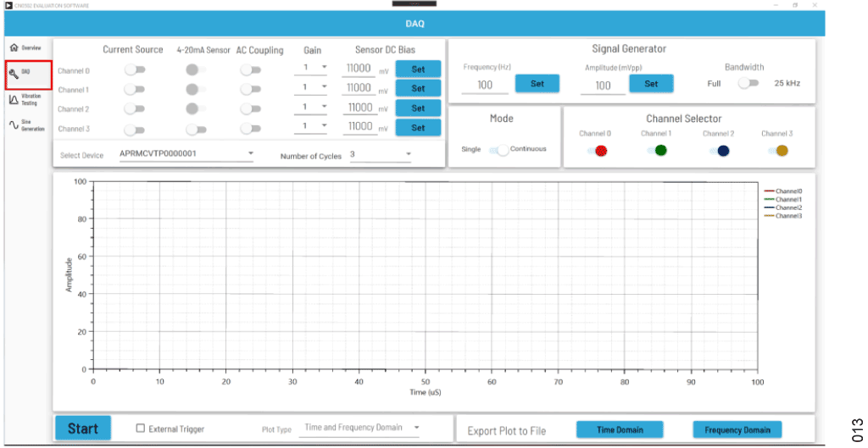Open the Plot Type dropdown
This screenshot has height=448, width=868.
[362, 429]
